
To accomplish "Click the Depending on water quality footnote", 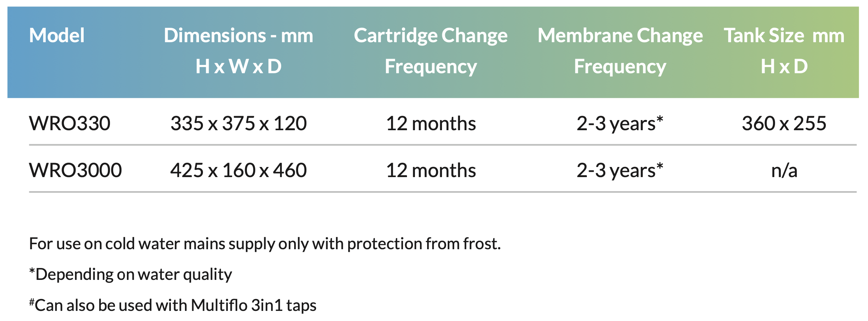I will pyautogui.click(x=130, y=275).
